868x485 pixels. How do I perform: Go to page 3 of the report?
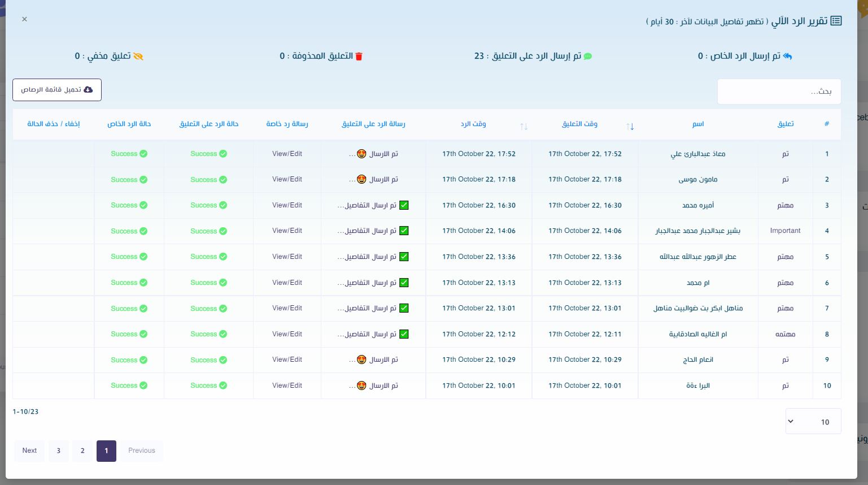[x=58, y=451]
